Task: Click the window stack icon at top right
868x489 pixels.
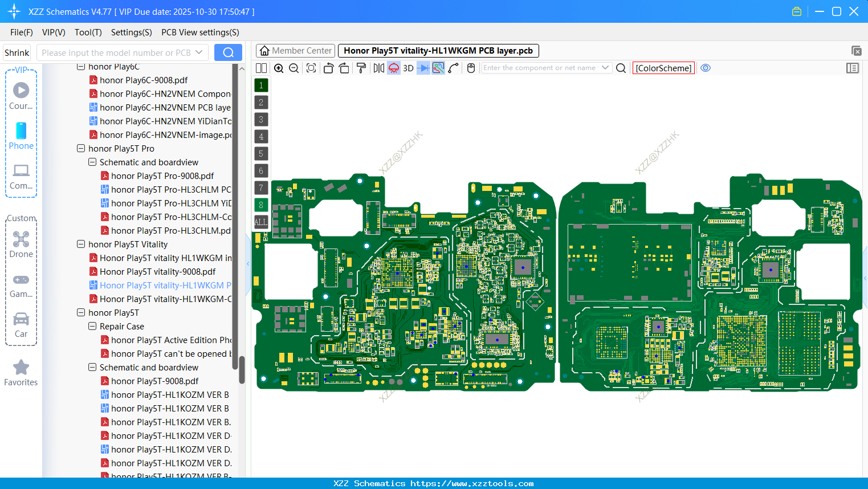Action: 856,51
